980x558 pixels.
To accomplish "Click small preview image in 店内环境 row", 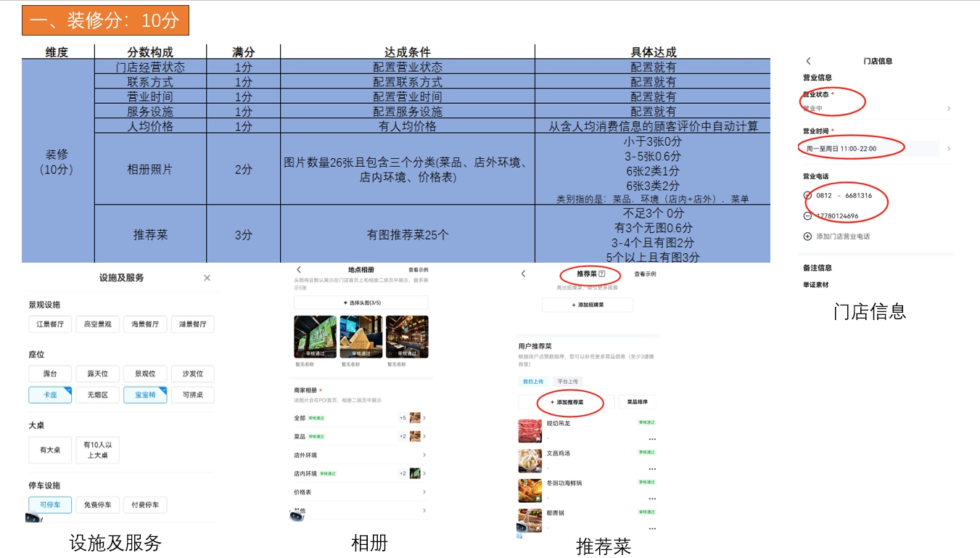I will click(x=415, y=474).
